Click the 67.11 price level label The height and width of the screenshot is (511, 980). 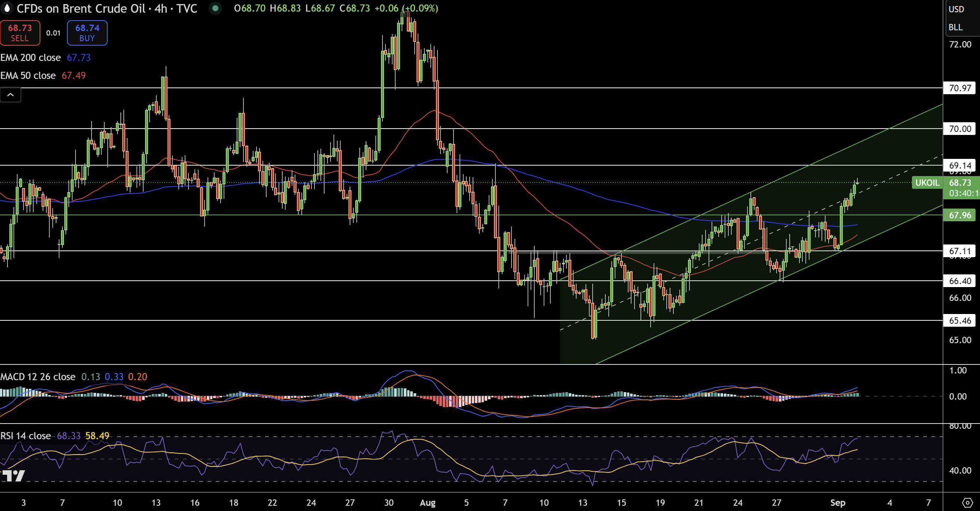point(960,250)
